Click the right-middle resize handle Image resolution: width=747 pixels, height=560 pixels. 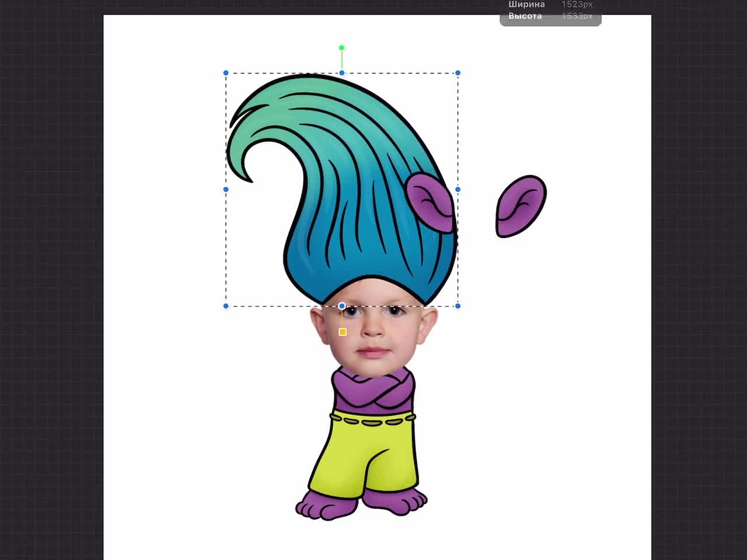[458, 190]
